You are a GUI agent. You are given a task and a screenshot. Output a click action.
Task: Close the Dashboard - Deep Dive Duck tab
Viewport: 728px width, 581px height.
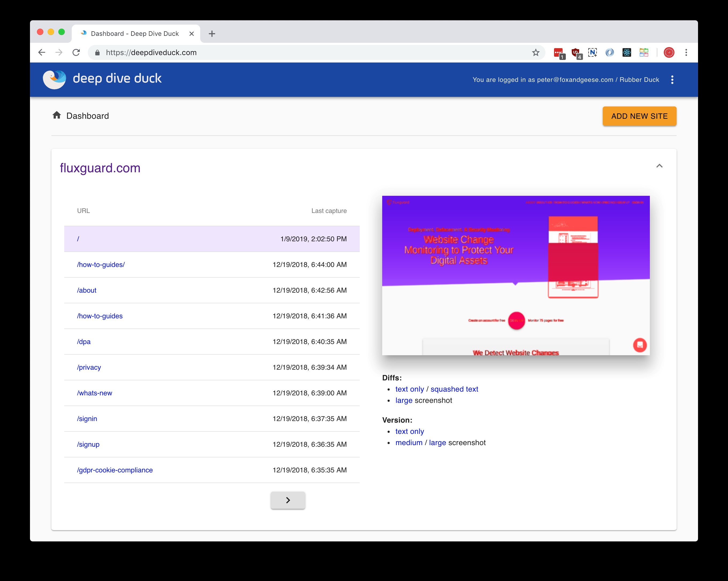(191, 34)
